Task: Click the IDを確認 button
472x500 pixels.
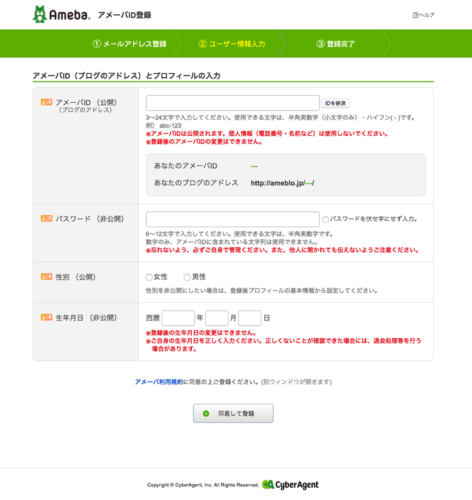Action: pos(335,103)
